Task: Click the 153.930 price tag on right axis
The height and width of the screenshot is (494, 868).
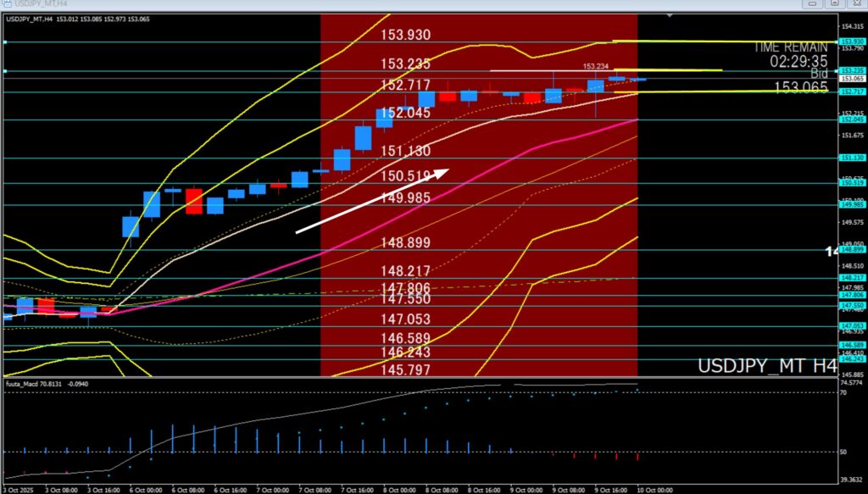Action: point(851,42)
